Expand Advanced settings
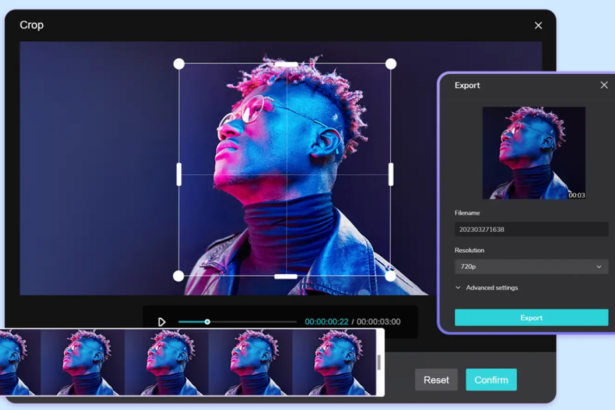Image resolution: width=615 pixels, height=410 pixels. coord(487,288)
